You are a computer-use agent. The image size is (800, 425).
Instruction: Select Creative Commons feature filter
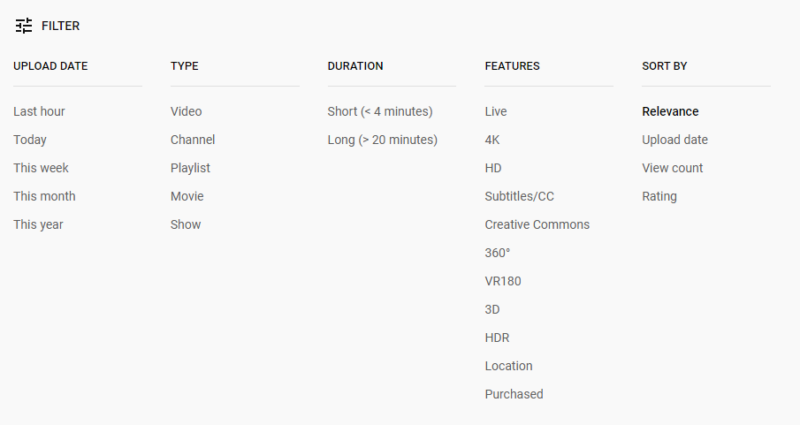point(537,224)
